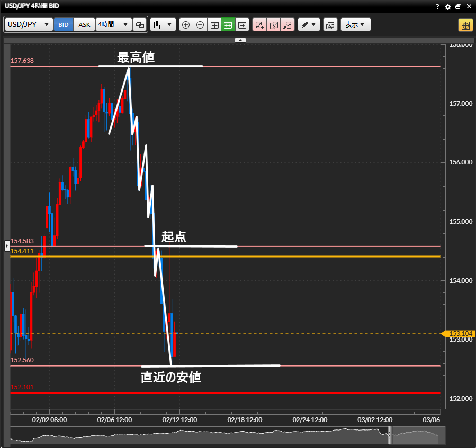Screen dimensions: 476x448
Task: Click the 153.104 current price label
Action: click(x=459, y=334)
